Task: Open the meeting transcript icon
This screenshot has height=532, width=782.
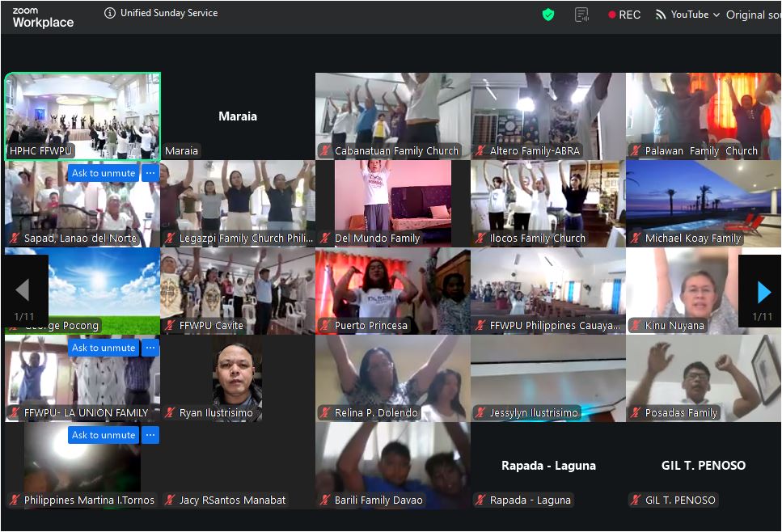Action: (x=581, y=15)
